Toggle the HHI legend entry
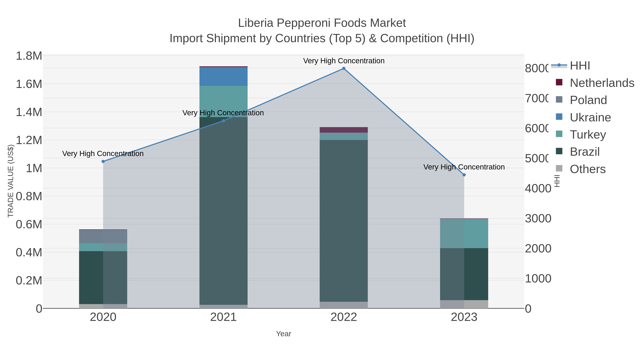The width and height of the screenshot is (644, 362). coord(570,66)
